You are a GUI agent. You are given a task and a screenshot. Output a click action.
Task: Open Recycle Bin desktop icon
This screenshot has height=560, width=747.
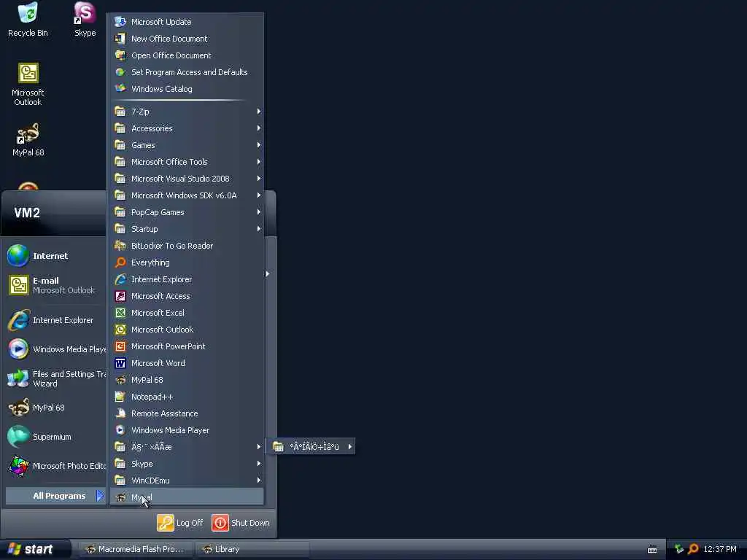click(28, 13)
